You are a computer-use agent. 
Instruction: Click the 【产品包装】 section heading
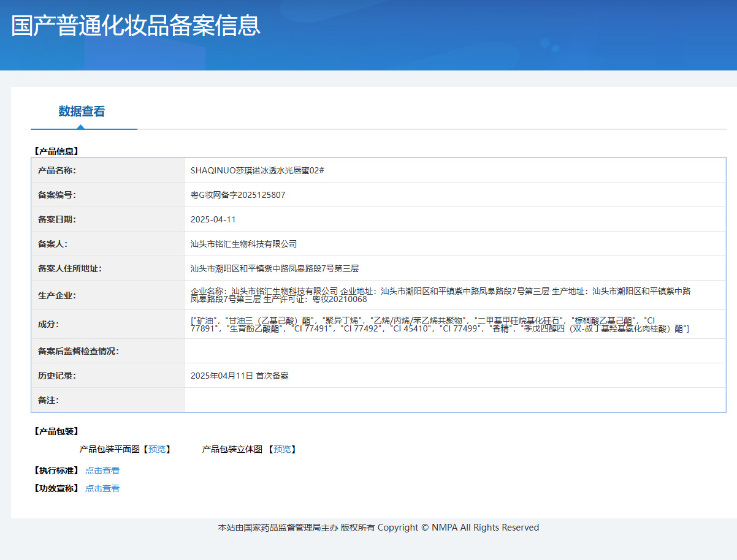[x=56, y=431]
